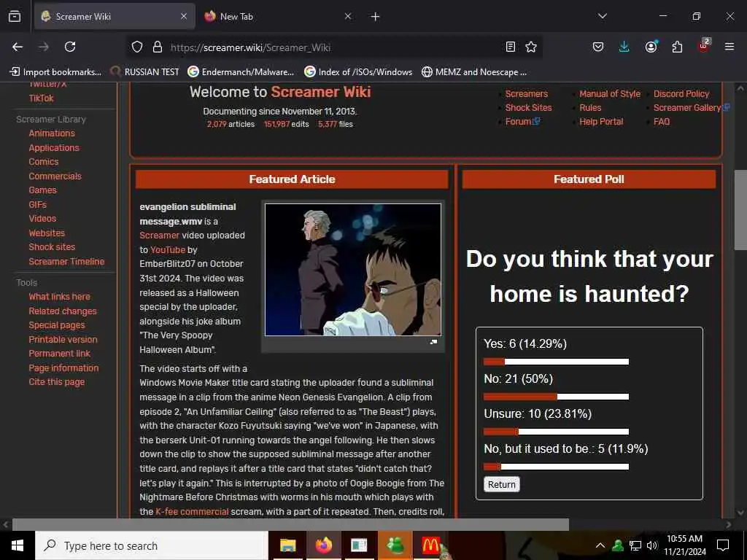Open the Evangelion featured article thumbnail

tap(353, 270)
